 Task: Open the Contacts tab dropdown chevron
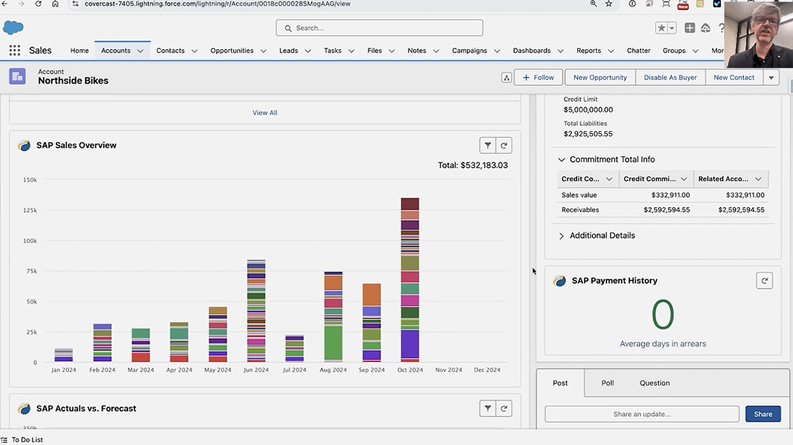194,51
